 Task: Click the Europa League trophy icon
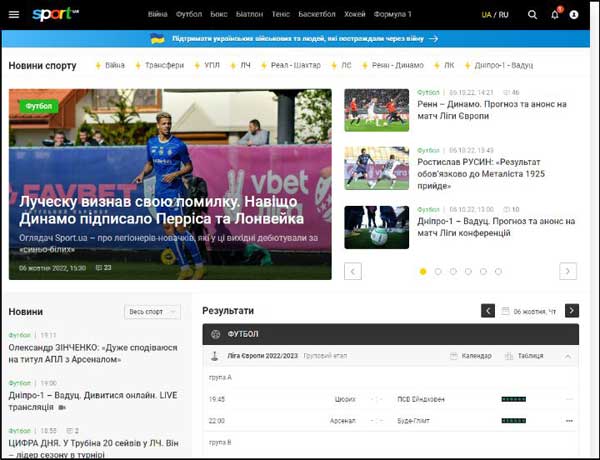pos(215,356)
